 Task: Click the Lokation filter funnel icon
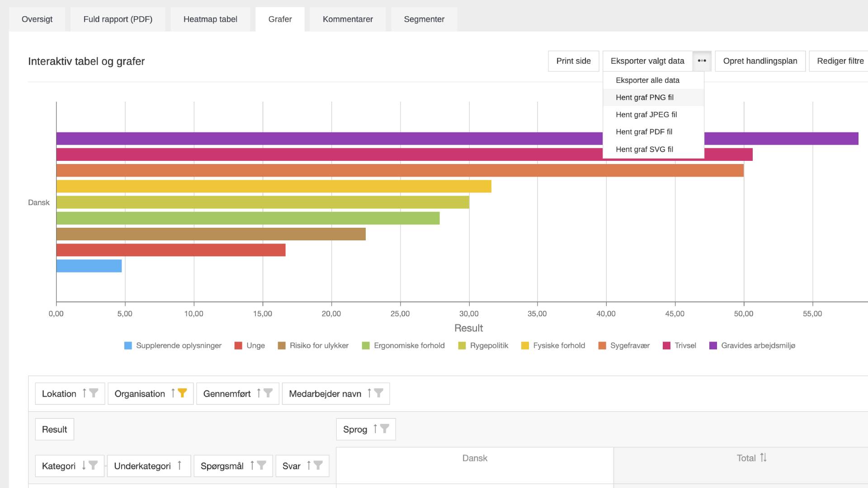(94, 393)
